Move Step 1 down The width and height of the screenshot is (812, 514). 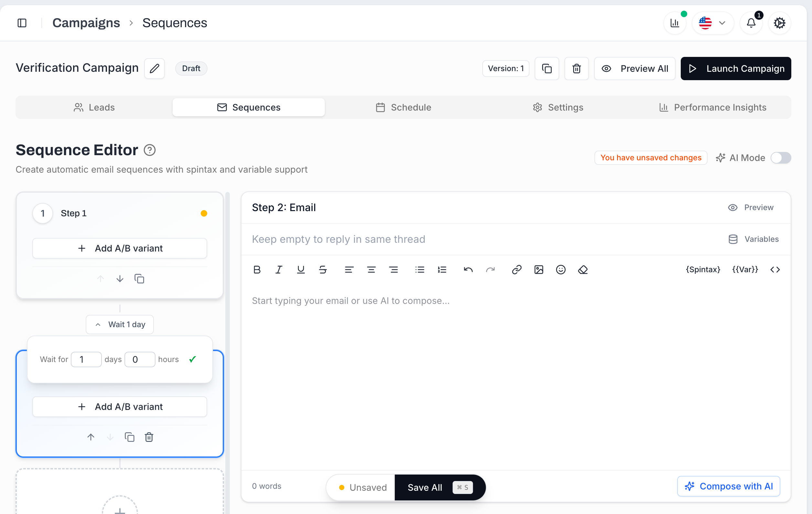pos(120,279)
